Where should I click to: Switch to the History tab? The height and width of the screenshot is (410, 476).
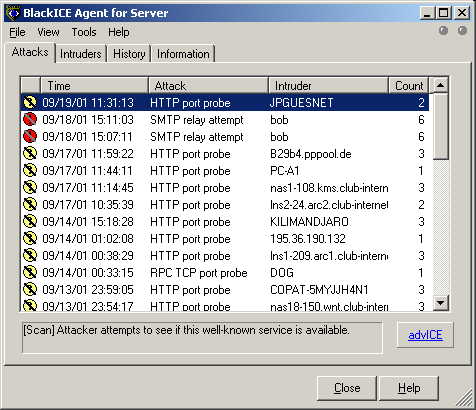pyautogui.click(x=129, y=54)
